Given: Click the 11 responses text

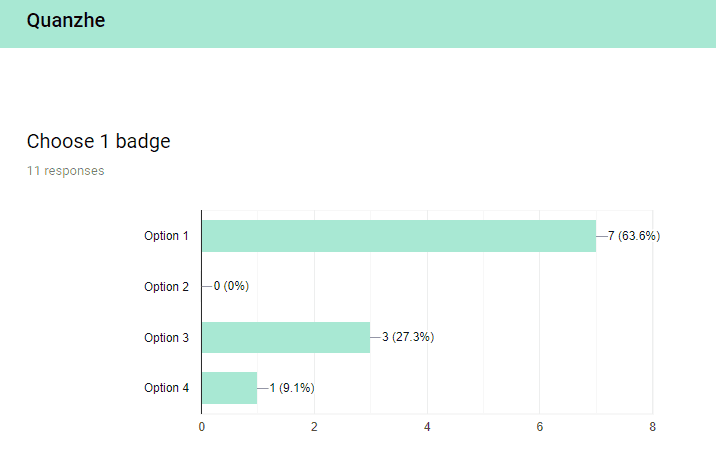Looking at the screenshot, I should click(65, 171).
